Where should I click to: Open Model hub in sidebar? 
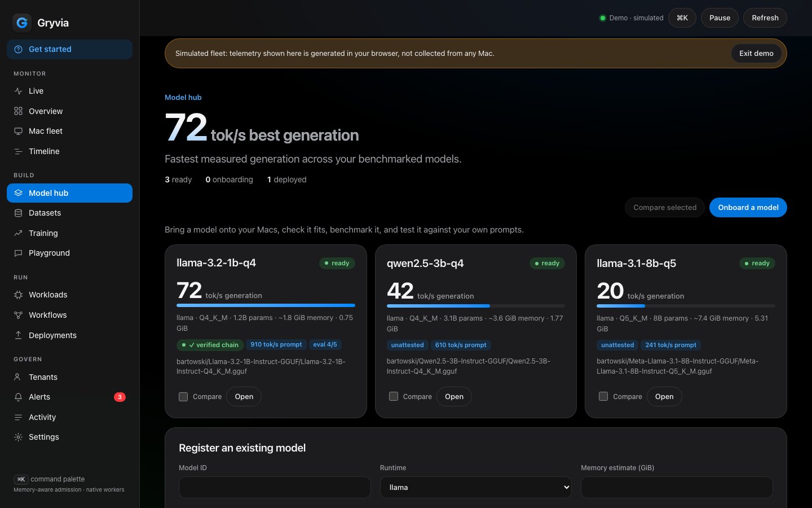[69, 193]
